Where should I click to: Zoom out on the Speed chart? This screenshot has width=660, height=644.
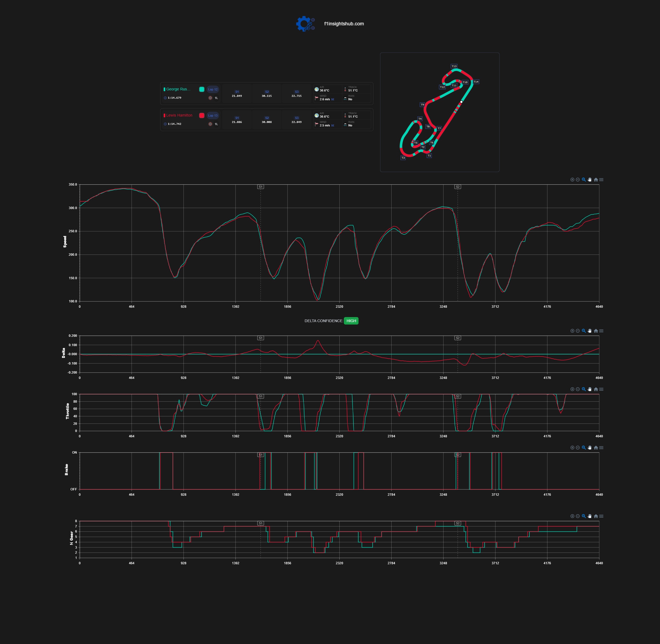(x=577, y=180)
